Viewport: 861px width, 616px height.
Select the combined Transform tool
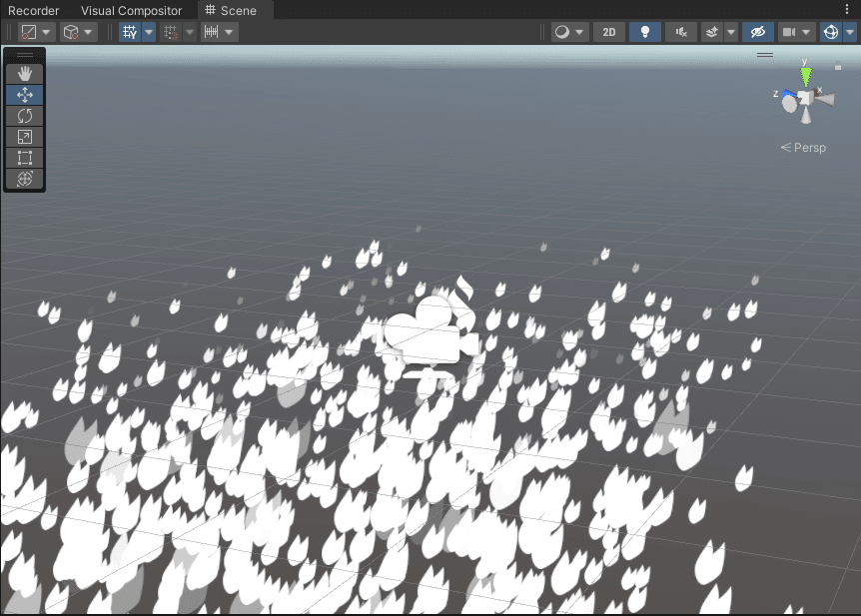point(25,179)
